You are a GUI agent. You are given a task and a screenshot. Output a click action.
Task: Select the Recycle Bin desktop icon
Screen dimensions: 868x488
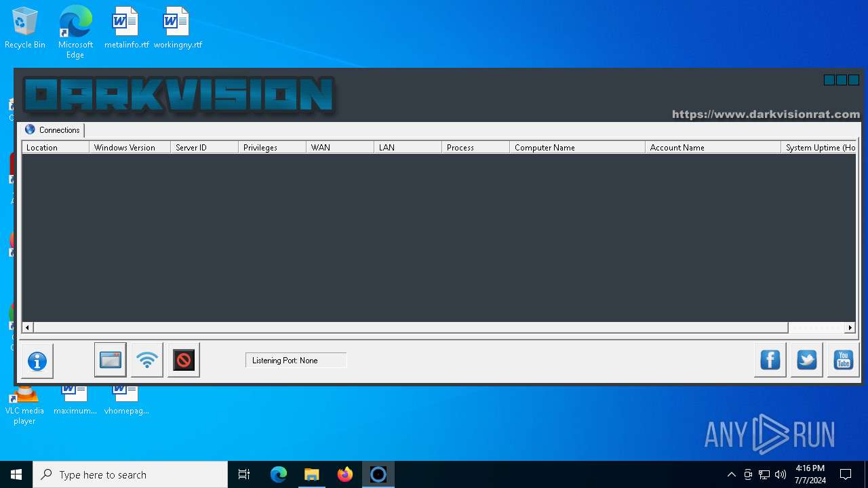[x=25, y=28]
